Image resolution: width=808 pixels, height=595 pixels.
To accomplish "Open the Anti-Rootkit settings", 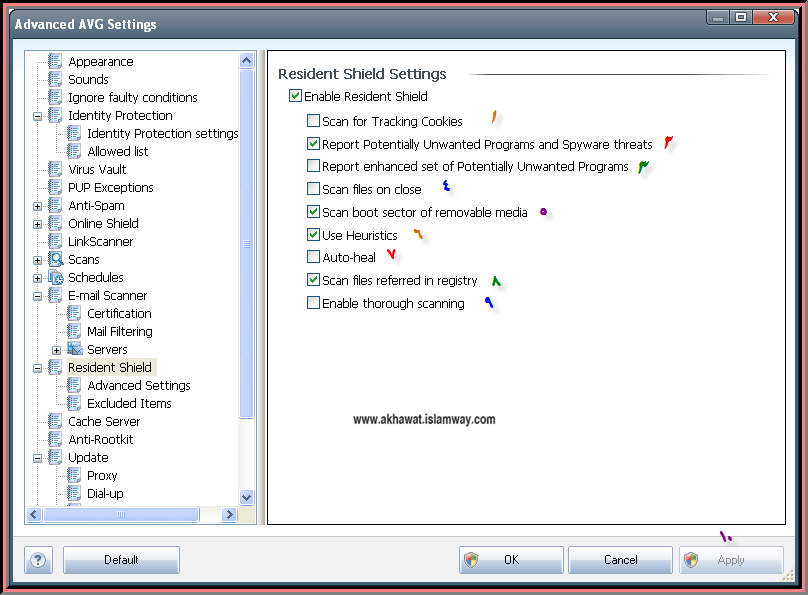I will pyautogui.click(x=100, y=439).
